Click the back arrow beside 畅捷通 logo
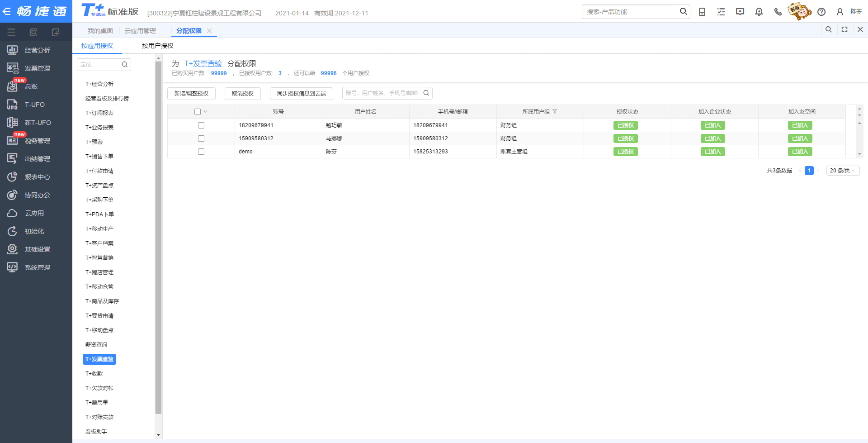The height and width of the screenshot is (443, 868). click(x=6, y=11)
